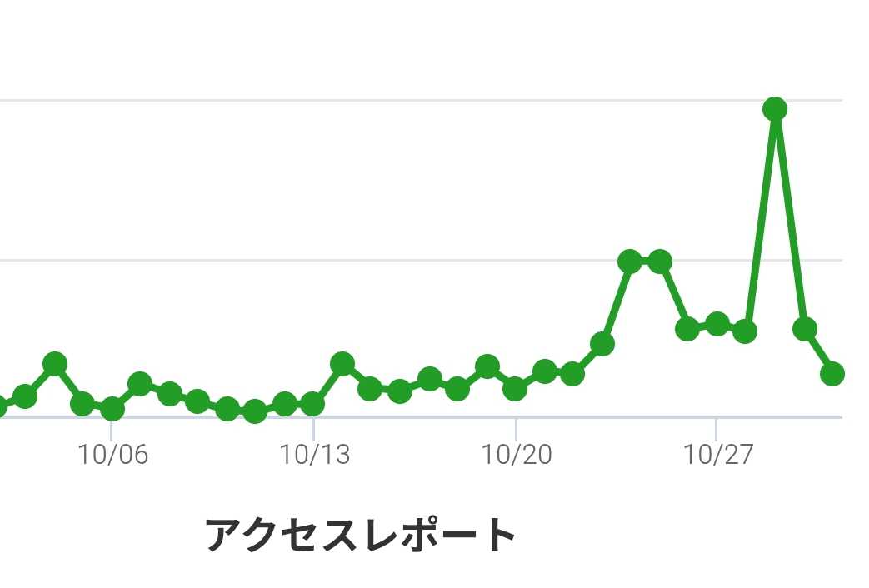This screenshot has width=869, height=588.
Task: Click the 10/06 date axis label
Action: click(112, 455)
